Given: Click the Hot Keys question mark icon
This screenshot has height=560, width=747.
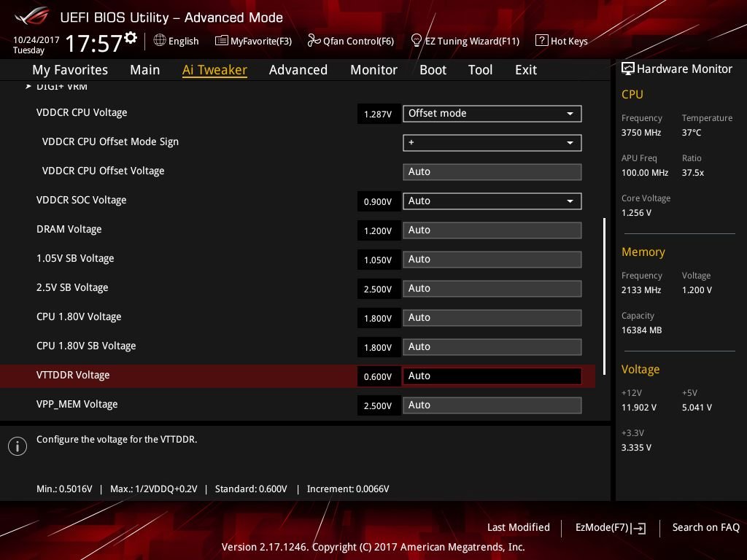Looking at the screenshot, I should (x=542, y=41).
